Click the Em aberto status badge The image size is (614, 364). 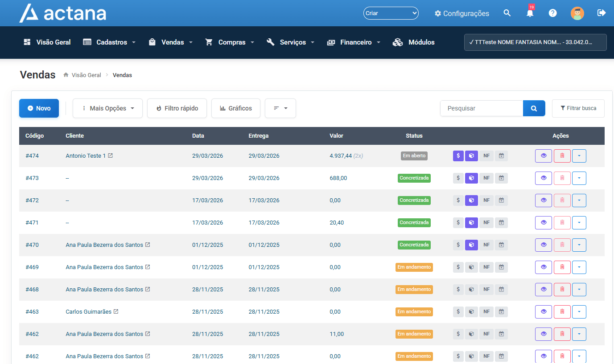[x=414, y=156]
